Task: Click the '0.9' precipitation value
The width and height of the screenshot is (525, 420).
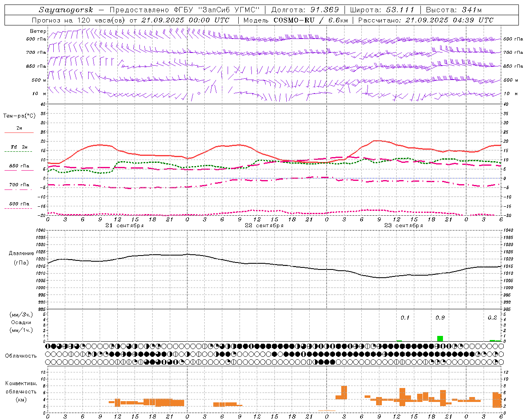Action: tap(440, 317)
